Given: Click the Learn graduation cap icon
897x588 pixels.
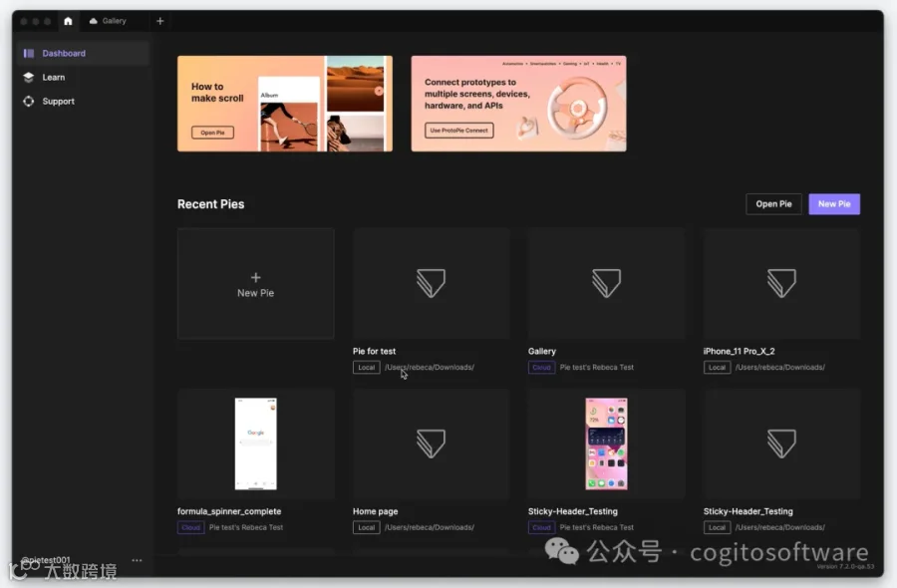Looking at the screenshot, I should coord(29,77).
